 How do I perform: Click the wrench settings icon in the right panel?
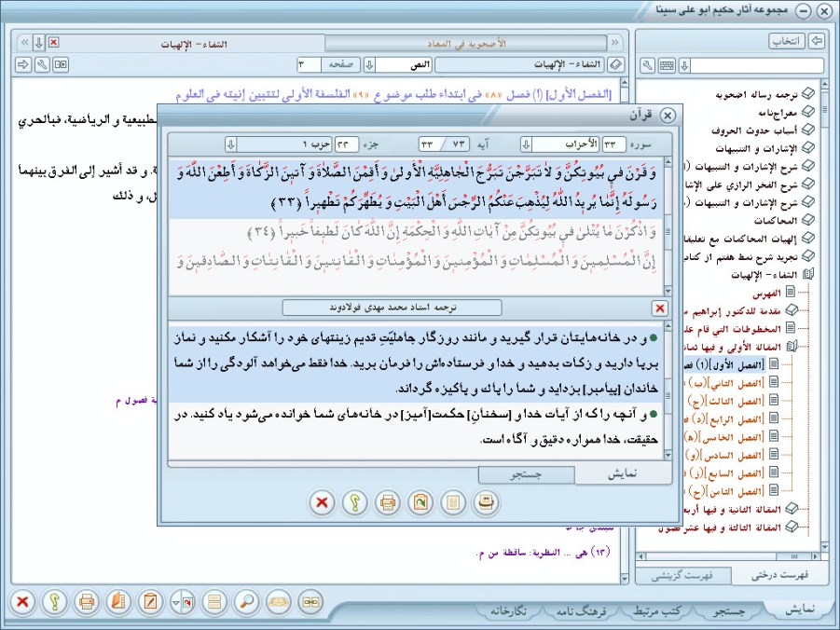tap(647, 65)
